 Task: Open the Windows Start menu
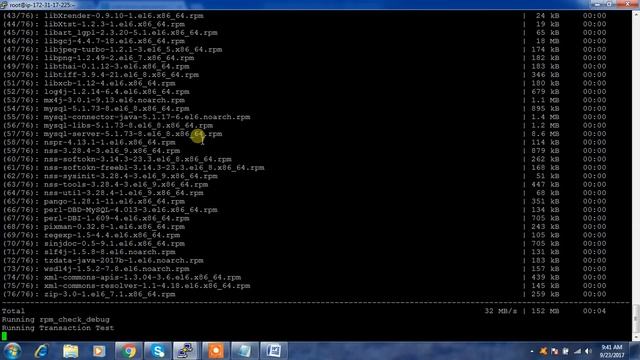12,351
